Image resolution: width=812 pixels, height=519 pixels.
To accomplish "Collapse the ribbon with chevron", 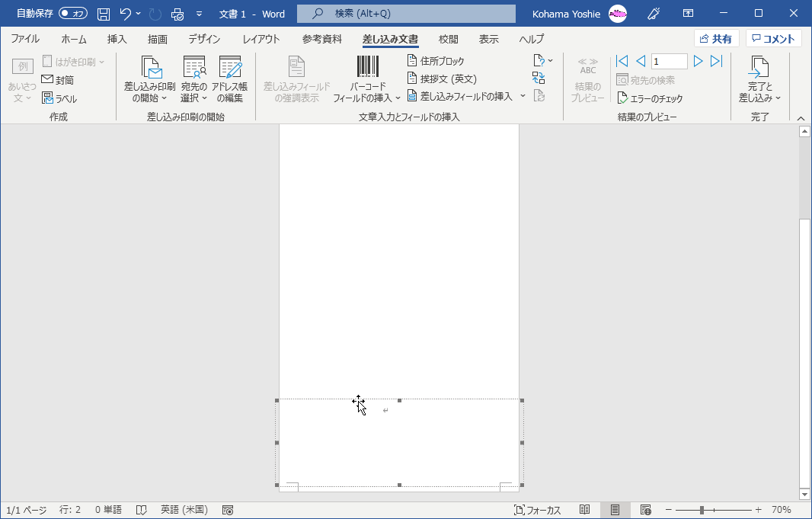I will tap(801, 118).
